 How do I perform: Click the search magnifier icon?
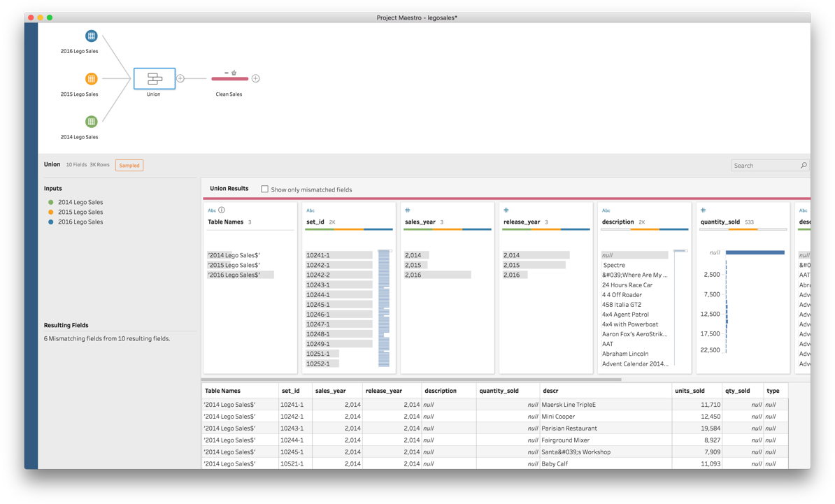pos(804,166)
